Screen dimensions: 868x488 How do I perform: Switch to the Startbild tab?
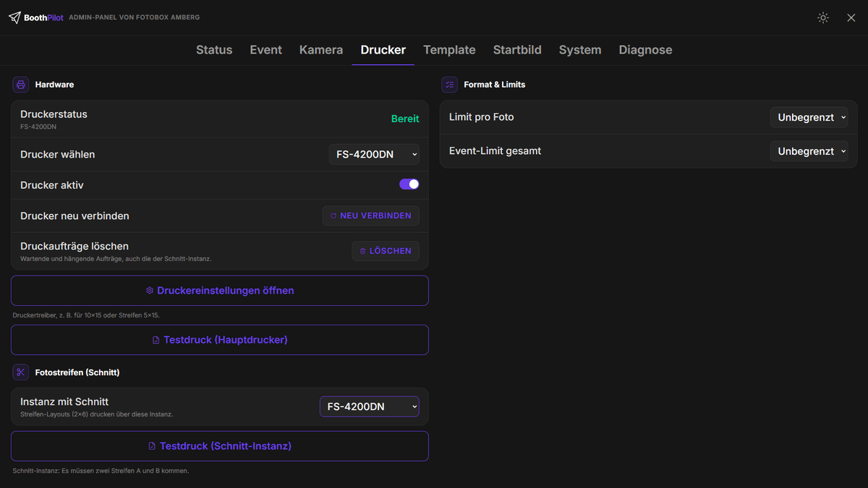pyautogui.click(x=517, y=50)
